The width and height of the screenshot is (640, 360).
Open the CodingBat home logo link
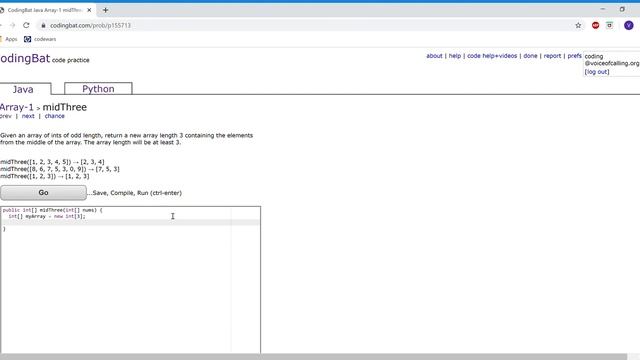(x=25, y=58)
